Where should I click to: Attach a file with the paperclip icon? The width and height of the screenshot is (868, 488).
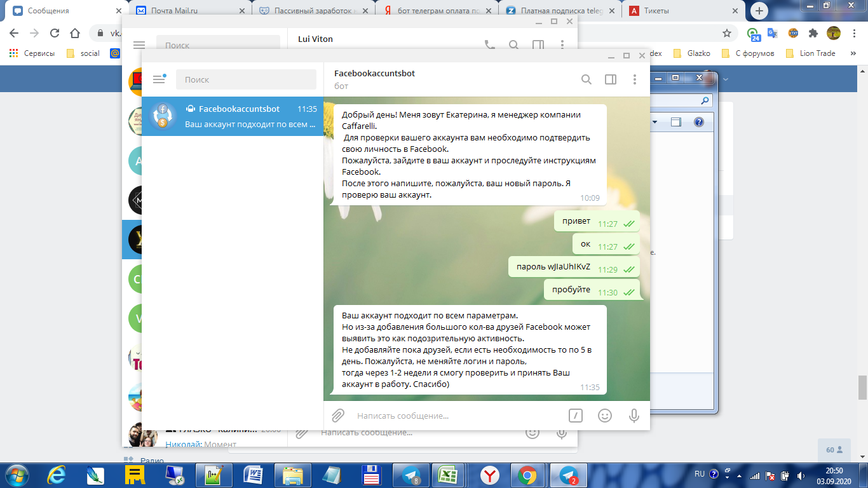coord(338,416)
